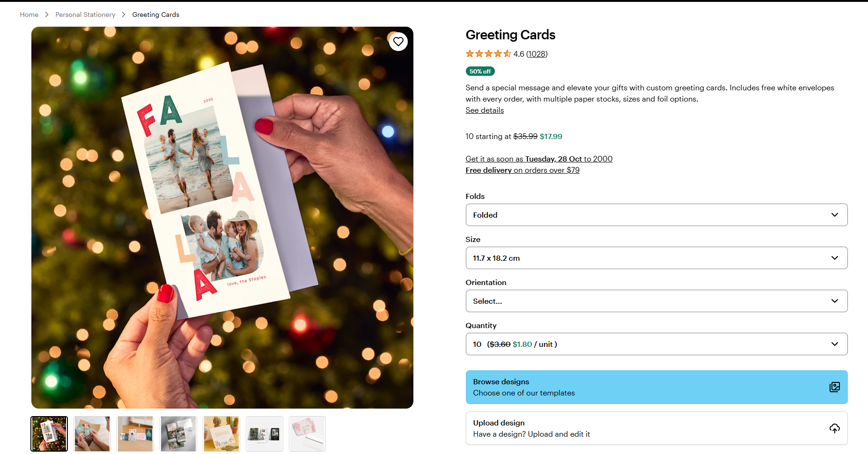The height and width of the screenshot is (454, 868).
Task: Expand the Quantity dropdown
Action: tap(656, 344)
